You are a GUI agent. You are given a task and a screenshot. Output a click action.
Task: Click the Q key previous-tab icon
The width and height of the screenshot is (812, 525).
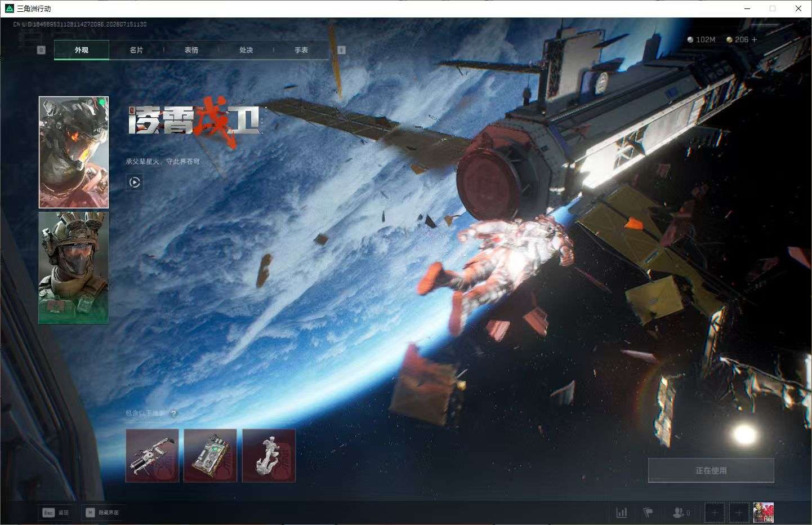click(41, 50)
